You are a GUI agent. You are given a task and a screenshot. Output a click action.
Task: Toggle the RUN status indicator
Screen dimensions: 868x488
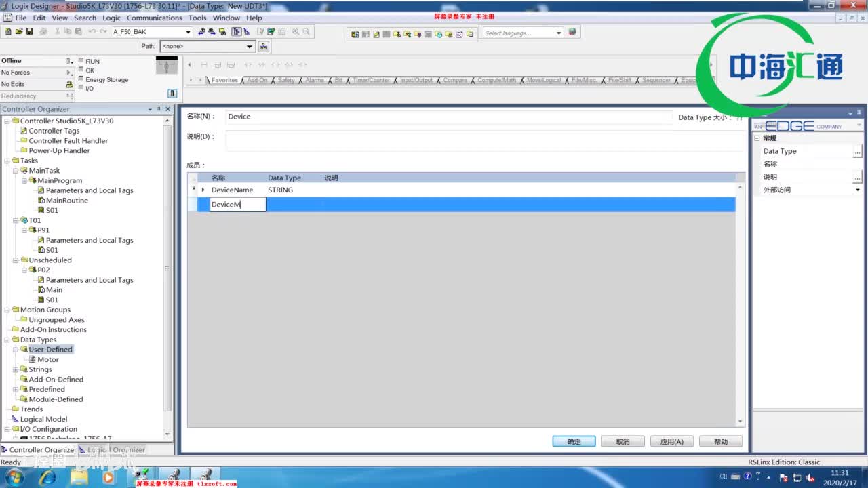[81, 60]
